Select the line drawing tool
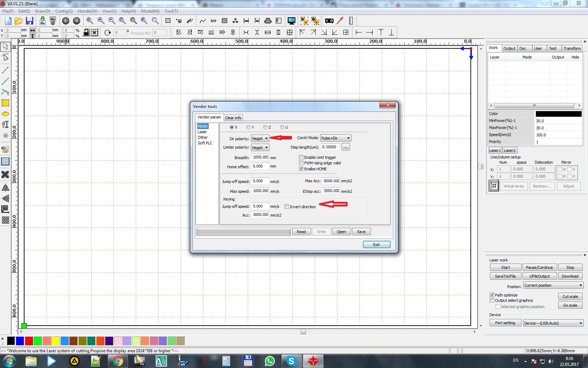The image size is (588, 368). tap(5, 70)
